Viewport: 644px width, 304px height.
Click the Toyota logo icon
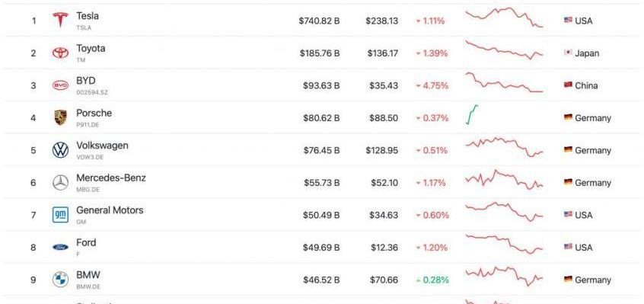click(60, 53)
